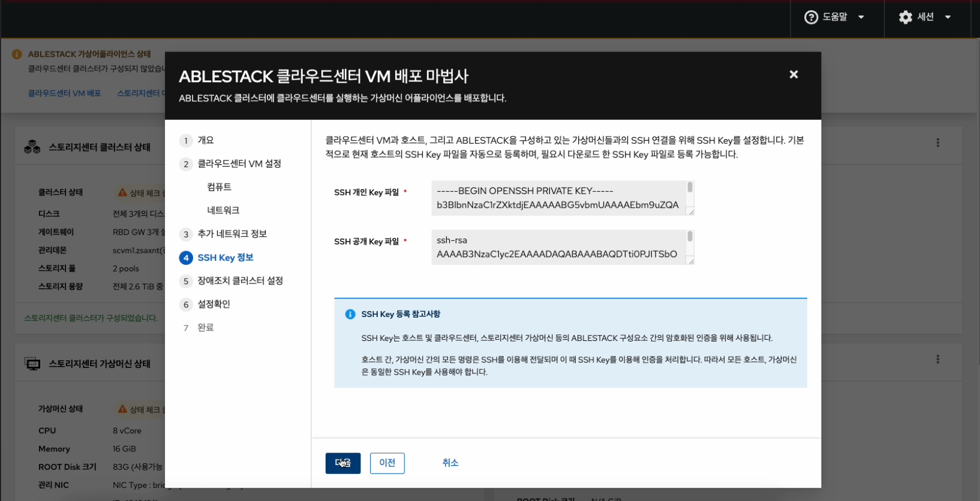This screenshot has width=980, height=501.
Task: Click the storage center cluster icon
Action: [x=32, y=147]
